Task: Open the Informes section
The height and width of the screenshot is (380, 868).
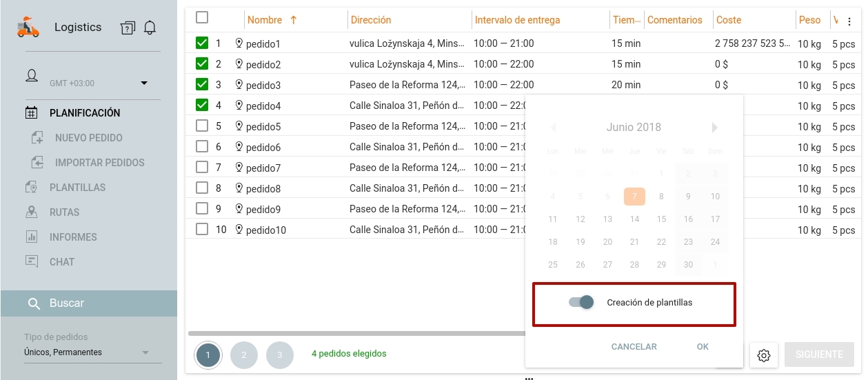Action: pos(73,237)
